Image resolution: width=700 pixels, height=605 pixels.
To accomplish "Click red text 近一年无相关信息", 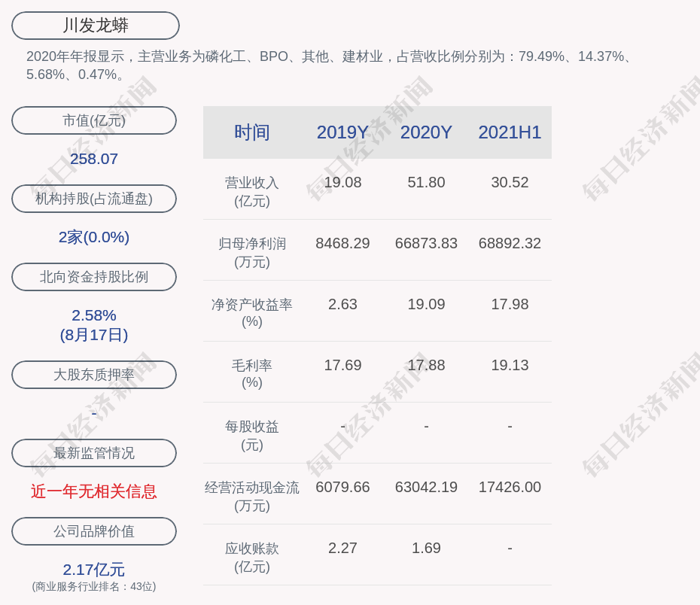I will click(x=94, y=491).
